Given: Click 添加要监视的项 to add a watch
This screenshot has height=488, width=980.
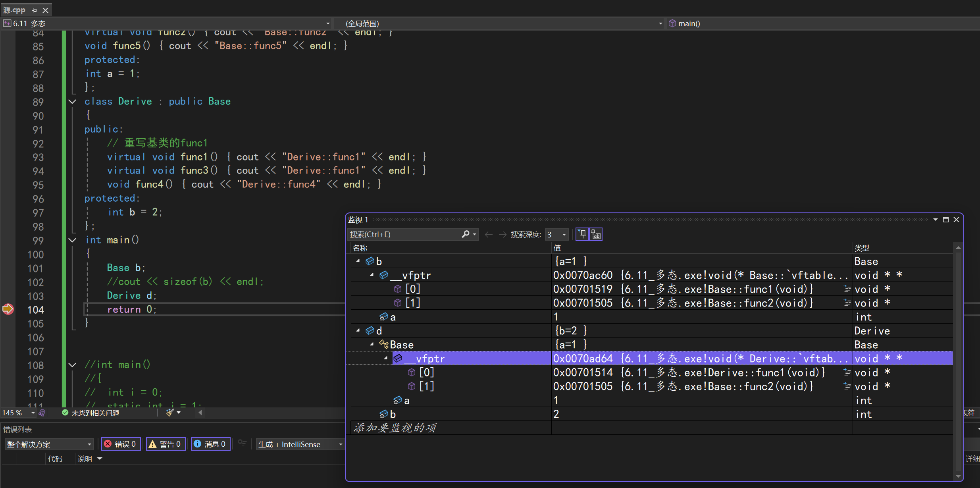Looking at the screenshot, I should click(x=395, y=428).
